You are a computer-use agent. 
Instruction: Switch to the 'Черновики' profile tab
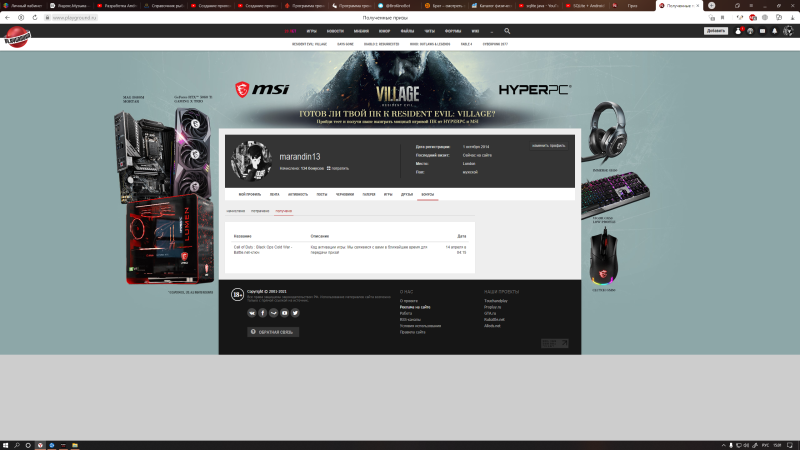[x=345, y=194]
